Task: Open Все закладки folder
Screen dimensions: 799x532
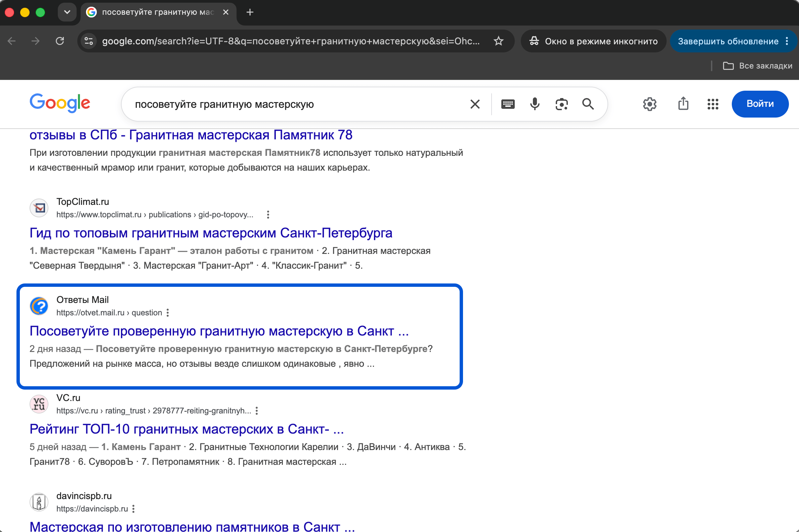Action: 758,66
